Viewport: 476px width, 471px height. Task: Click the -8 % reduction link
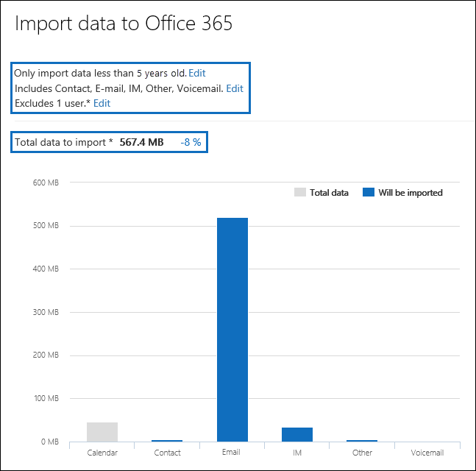point(191,142)
